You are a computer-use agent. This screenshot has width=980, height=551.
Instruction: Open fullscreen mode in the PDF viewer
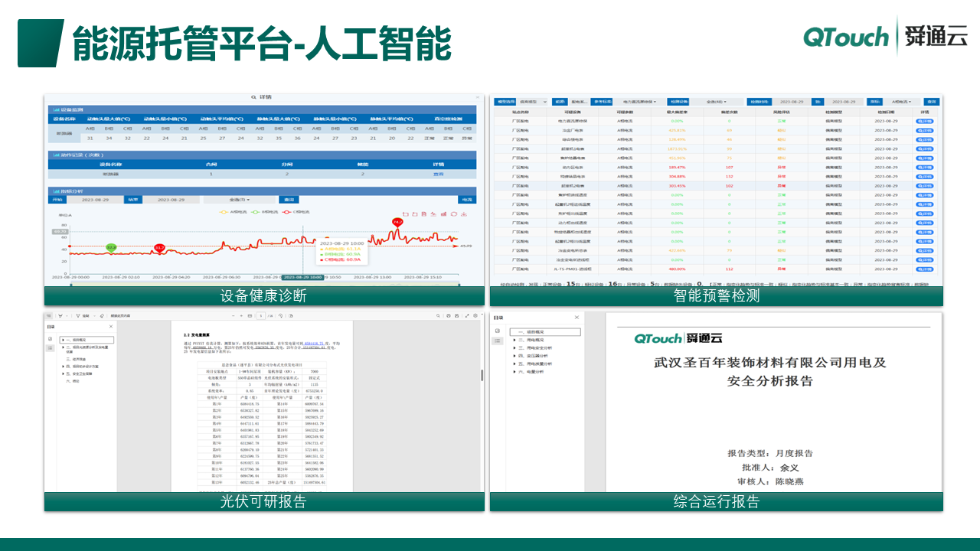pyautogui.click(x=467, y=316)
